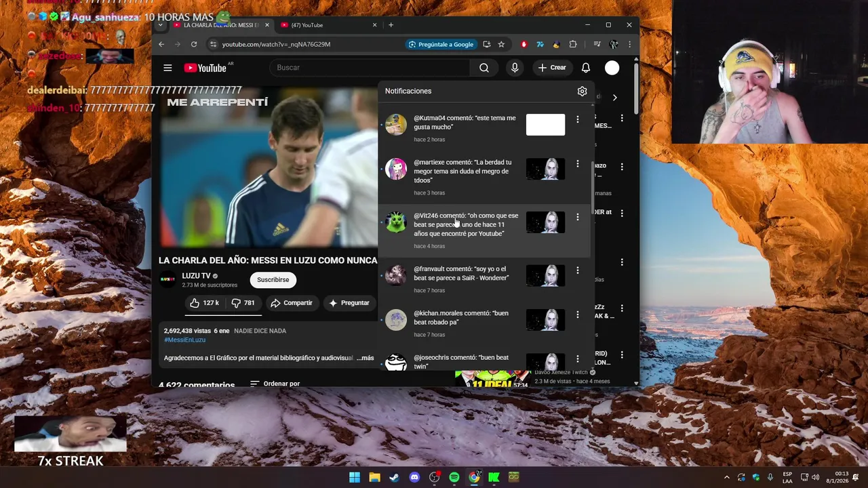Open the Chrome three-dot menu

click(629, 44)
